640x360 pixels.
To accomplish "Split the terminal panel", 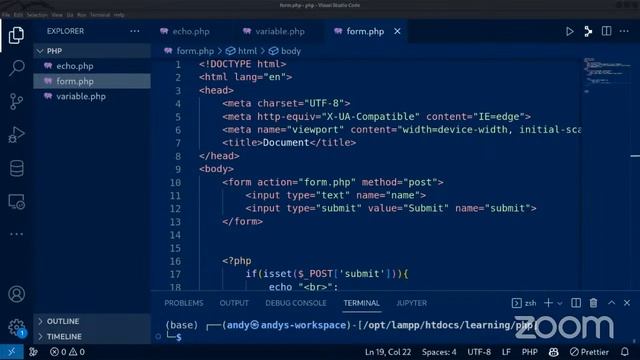I will point(576,303).
